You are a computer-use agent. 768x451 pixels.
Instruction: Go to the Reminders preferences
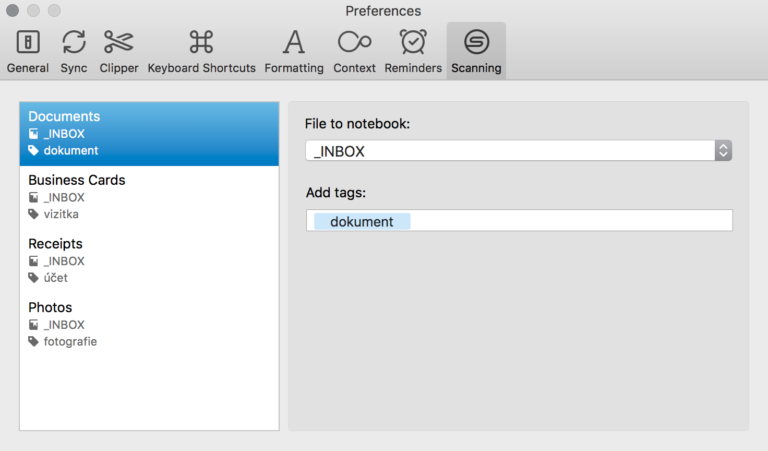tap(413, 51)
